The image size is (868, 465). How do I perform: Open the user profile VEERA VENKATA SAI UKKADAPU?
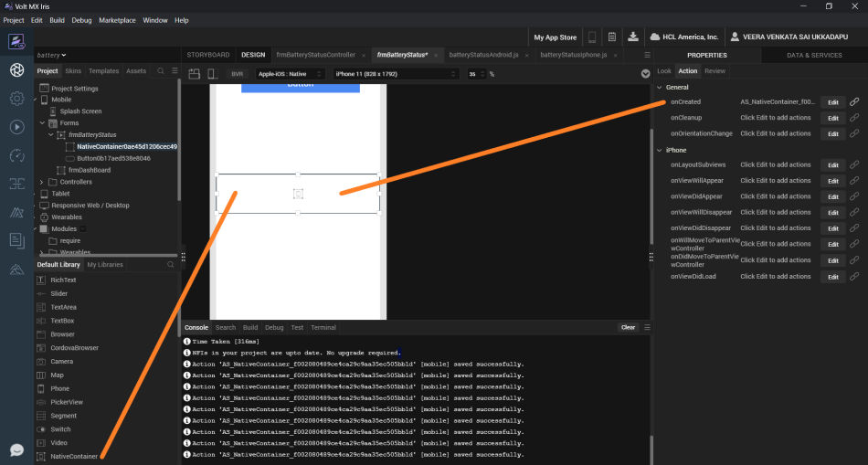(x=789, y=37)
